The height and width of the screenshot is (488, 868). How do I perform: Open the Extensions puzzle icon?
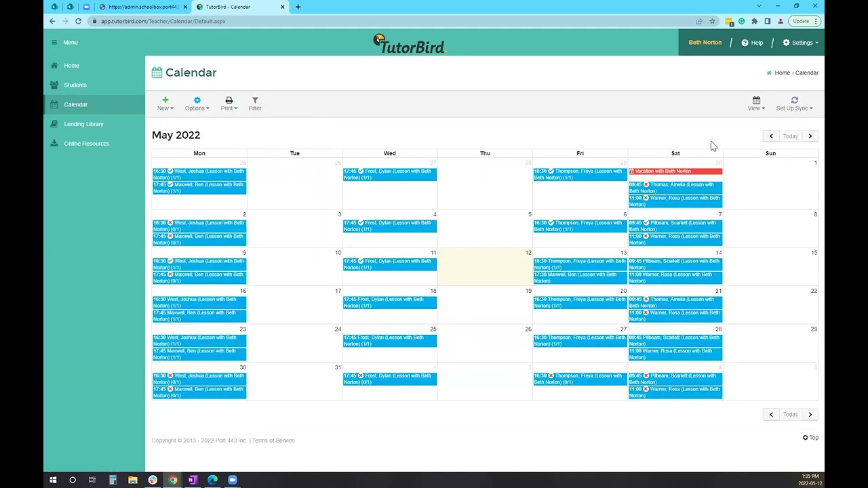[x=754, y=21]
